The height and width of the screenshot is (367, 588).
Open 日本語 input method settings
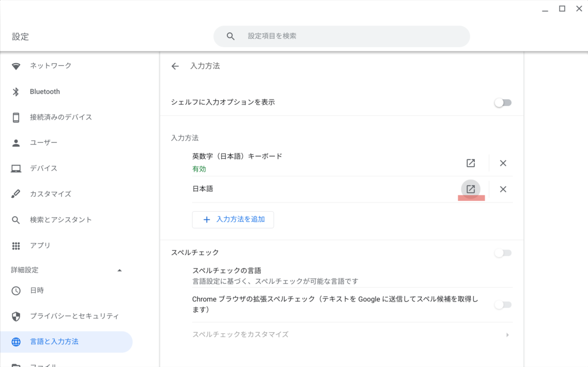point(470,189)
